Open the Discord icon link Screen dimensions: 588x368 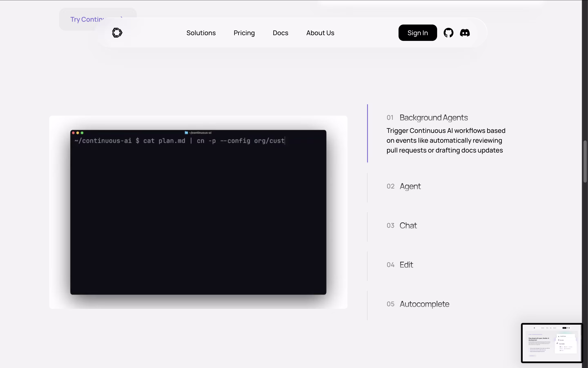click(x=465, y=33)
